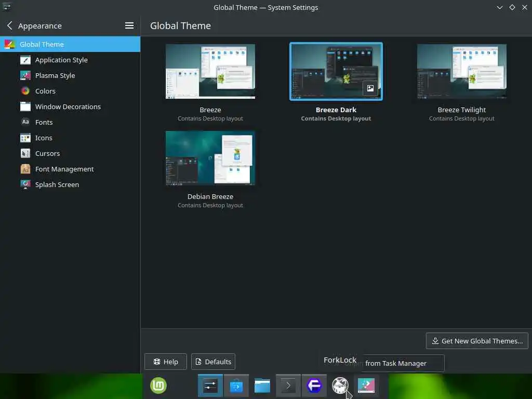Image resolution: width=532 pixels, height=399 pixels.
Task: Go back from the Appearance section
Action: (10, 26)
